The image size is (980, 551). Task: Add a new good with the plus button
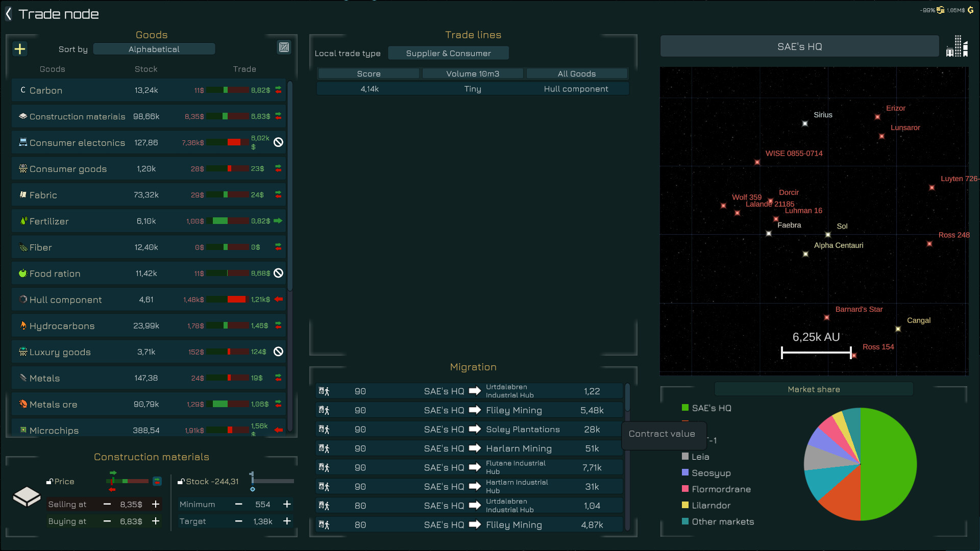point(20,49)
